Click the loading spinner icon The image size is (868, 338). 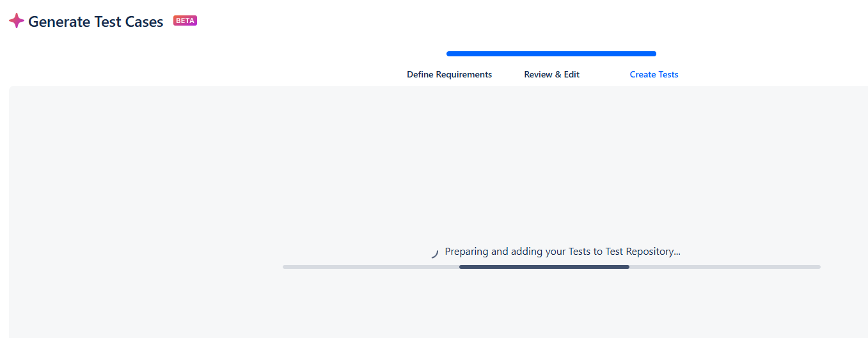[x=434, y=253]
